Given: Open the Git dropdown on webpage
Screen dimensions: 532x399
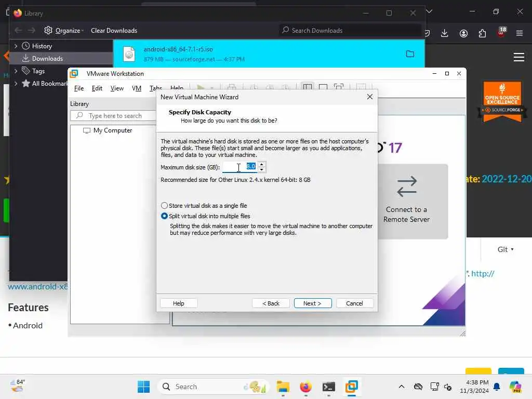Looking at the screenshot, I should (506, 249).
